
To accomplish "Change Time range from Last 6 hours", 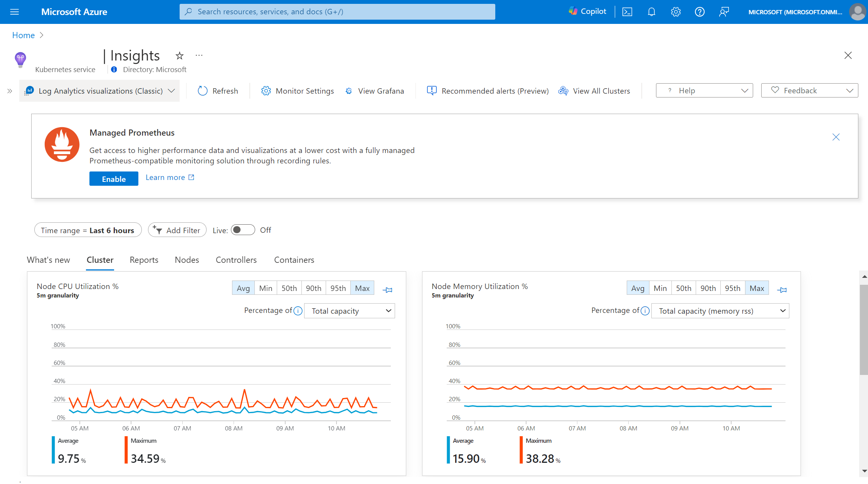I will point(87,230).
